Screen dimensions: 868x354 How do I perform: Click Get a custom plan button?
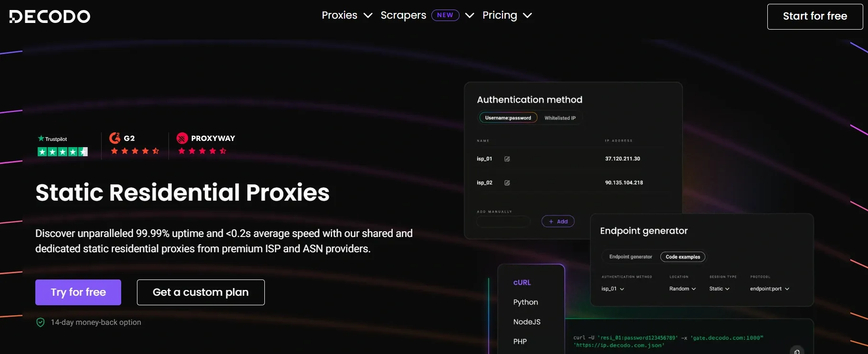(x=201, y=292)
